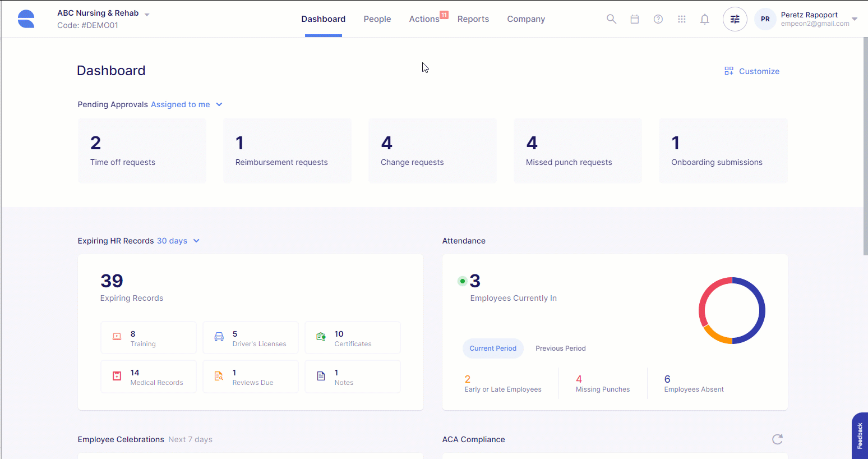This screenshot has width=868, height=459.
Task: Refresh the ACA Compliance section
Action: (x=777, y=439)
